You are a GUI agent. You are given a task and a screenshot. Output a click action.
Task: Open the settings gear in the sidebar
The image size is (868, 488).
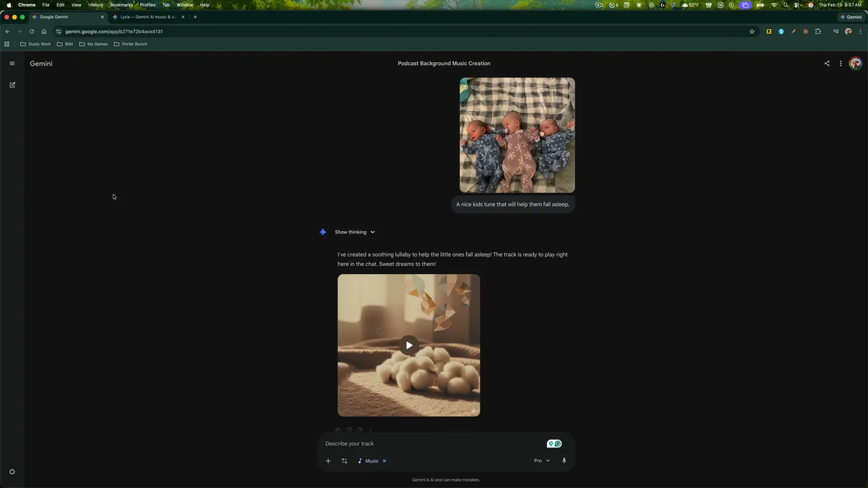click(x=12, y=472)
